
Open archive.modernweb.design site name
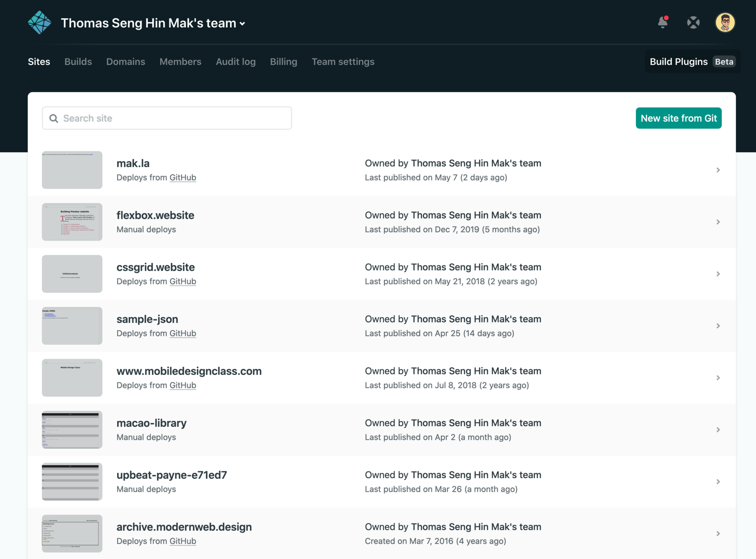[x=184, y=527]
